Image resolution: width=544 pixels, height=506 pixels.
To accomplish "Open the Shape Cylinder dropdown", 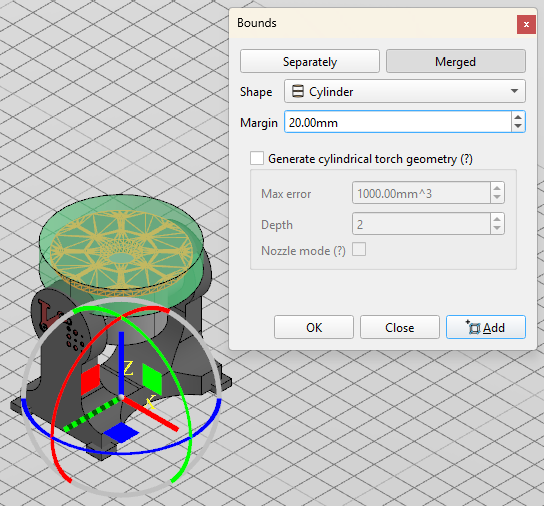I will coord(405,91).
